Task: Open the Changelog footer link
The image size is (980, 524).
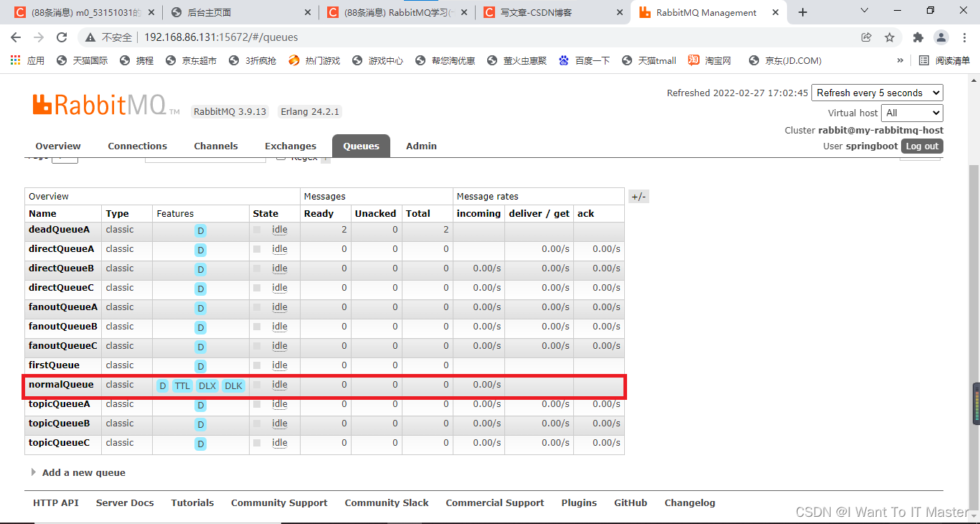Action: 689,502
